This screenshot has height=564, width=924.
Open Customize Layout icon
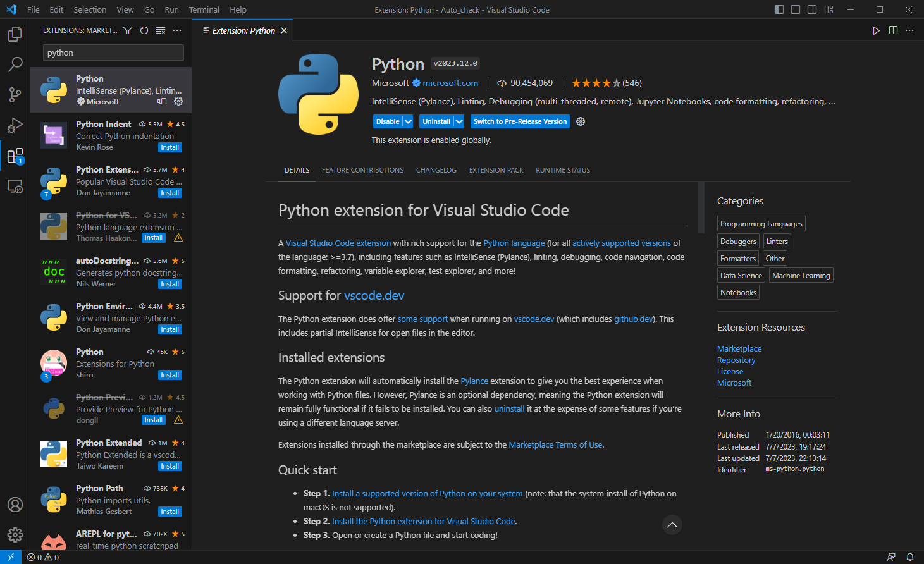829,9
